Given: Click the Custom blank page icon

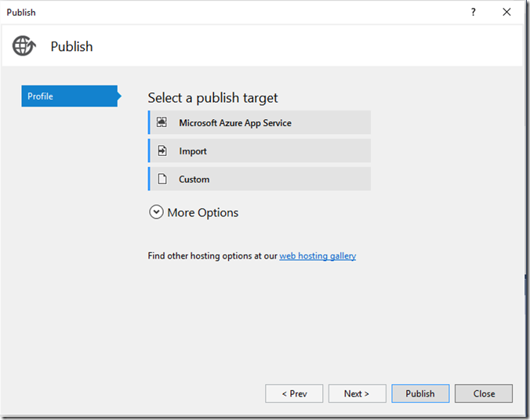Looking at the screenshot, I should [162, 179].
